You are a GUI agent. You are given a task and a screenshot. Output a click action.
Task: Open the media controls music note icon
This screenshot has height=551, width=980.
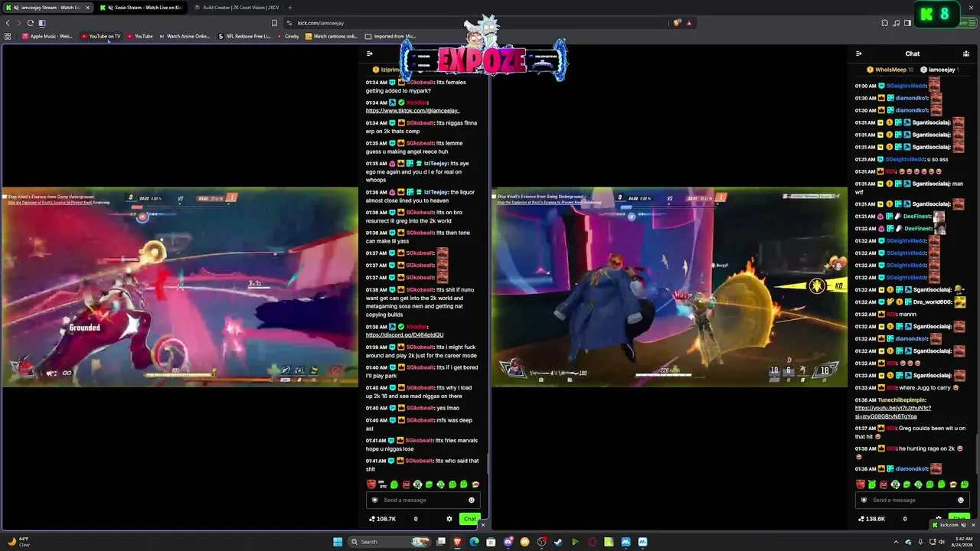click(897, 23)
